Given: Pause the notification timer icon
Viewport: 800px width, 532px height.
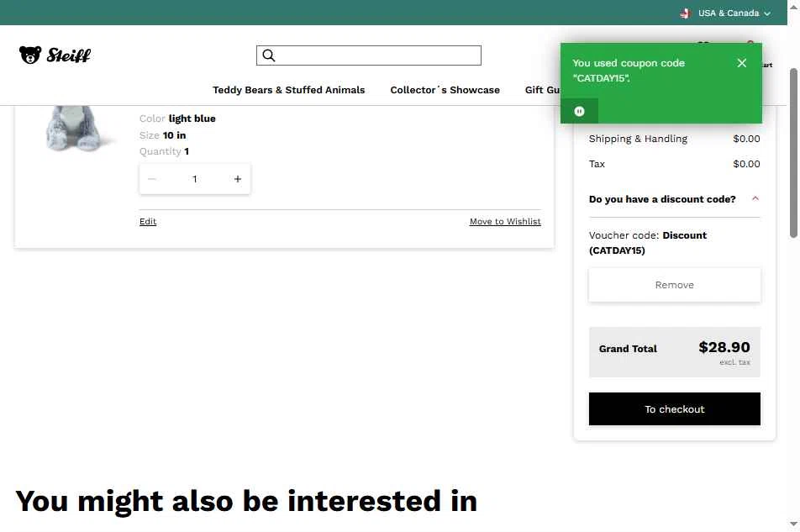Looking at the screenshot, I should point(579,111).
